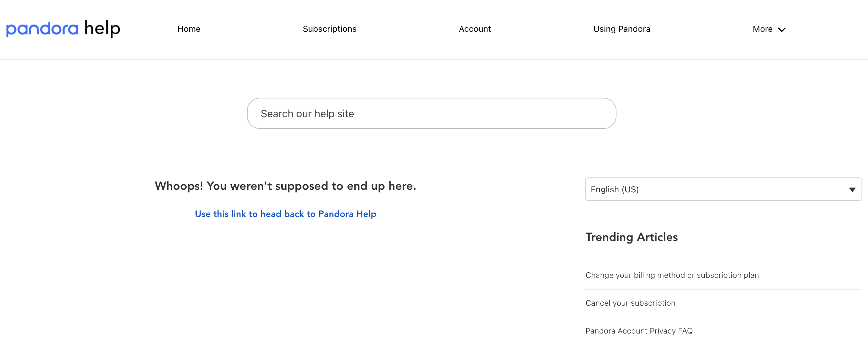This screenshot has width=868, height=340.
Task: Click inside the Search our help site box
Action: coord(432,113)
